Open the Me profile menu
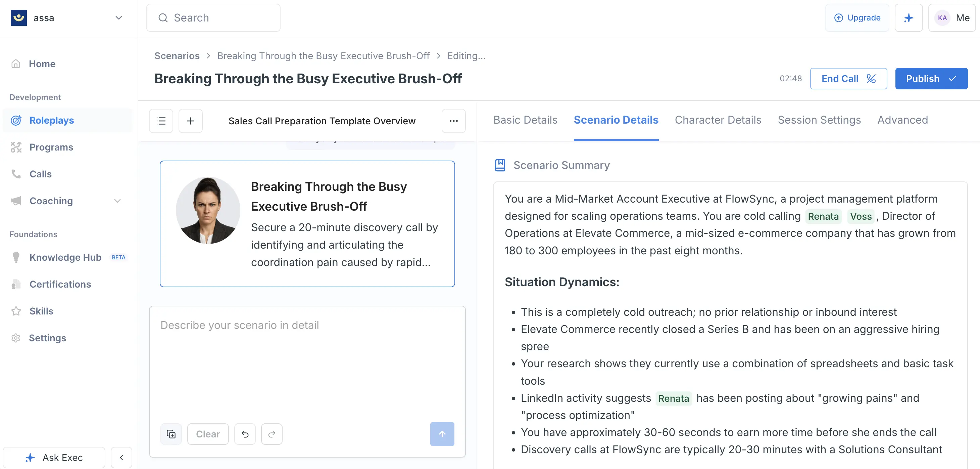 [x=952, y=18]
